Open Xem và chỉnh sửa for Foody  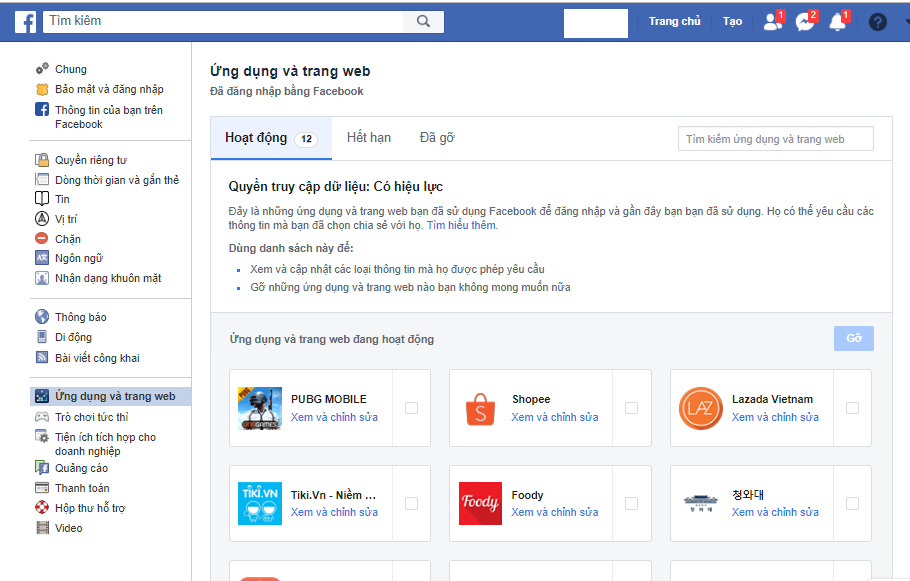pyautogui.click(x=555, y=513)
